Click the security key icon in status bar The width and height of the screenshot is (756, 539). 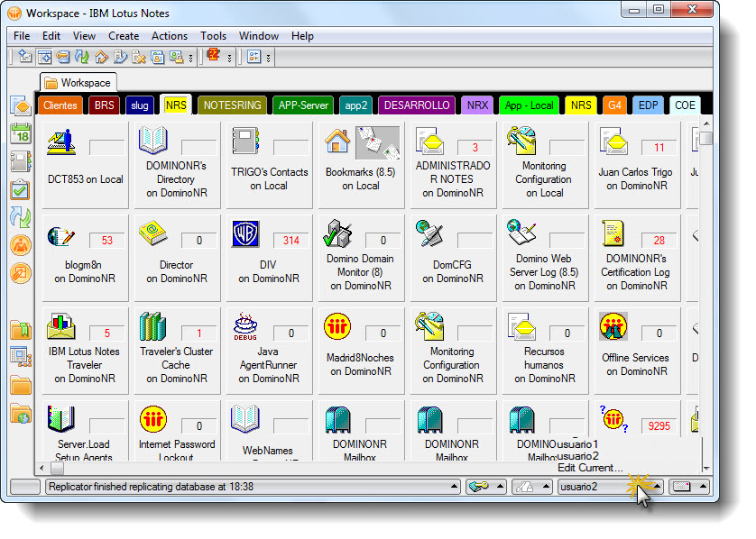[x=480, y=487]
